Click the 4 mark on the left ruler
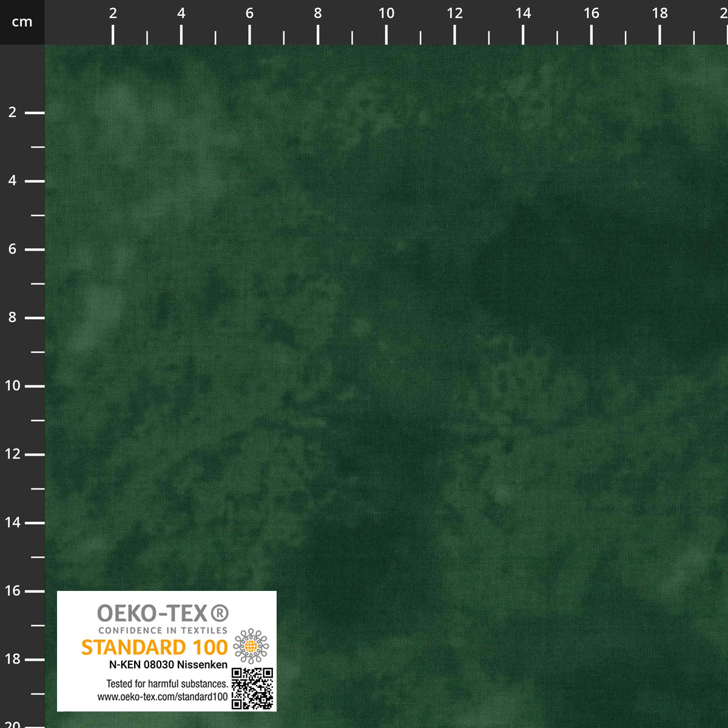 pos(13,181)
